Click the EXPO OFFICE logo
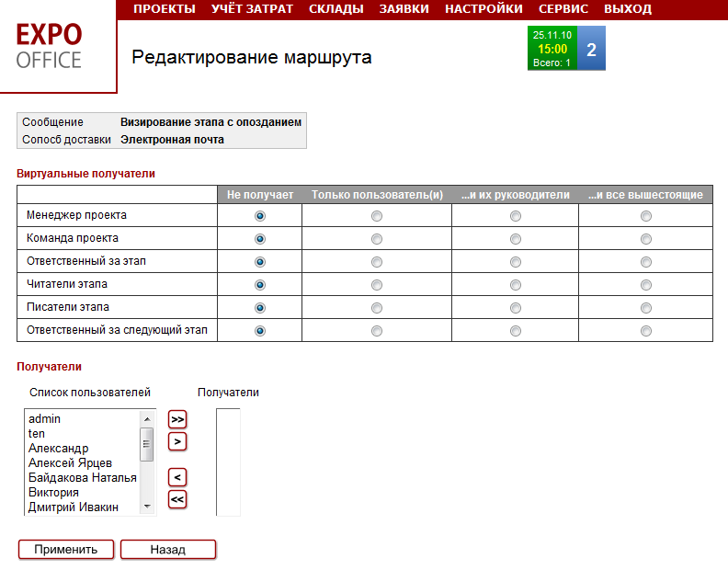728x570 pixels. [50, 47]
